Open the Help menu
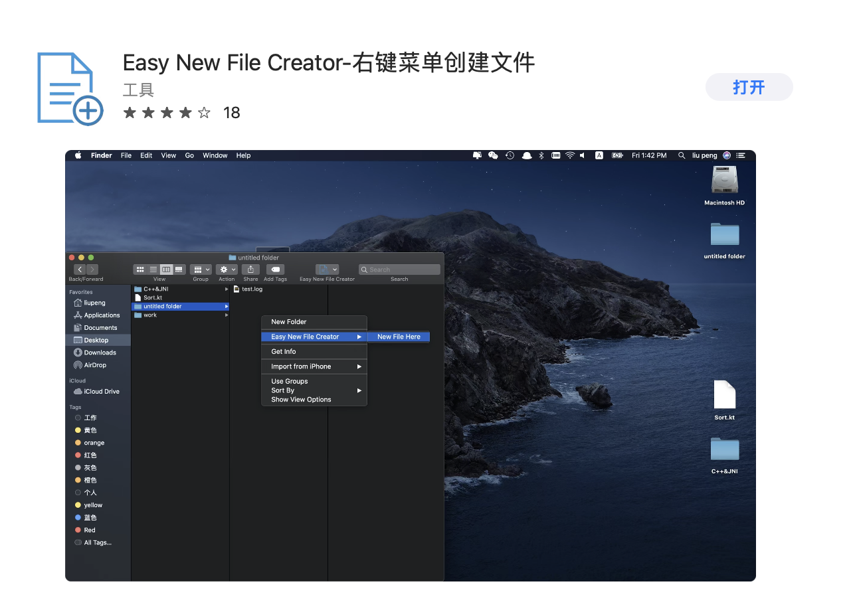Screen dimensions: 853x616 [x=244, y=155]
